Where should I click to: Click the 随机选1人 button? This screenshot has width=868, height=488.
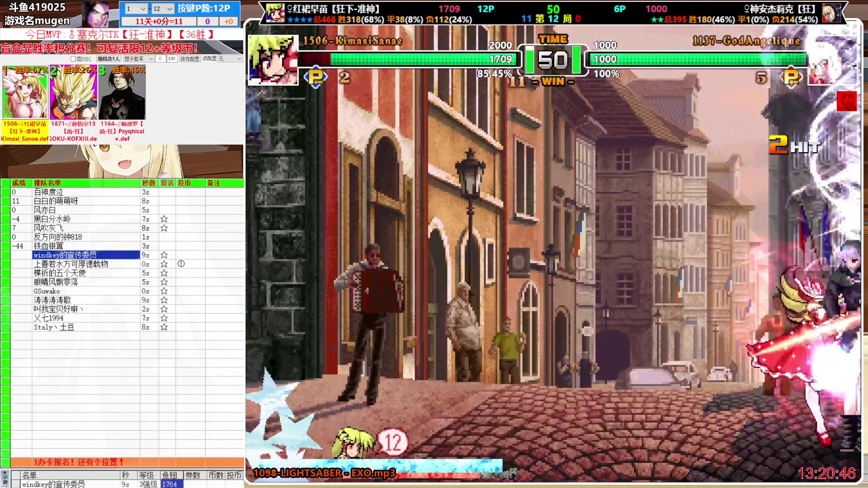pos(109,59)
